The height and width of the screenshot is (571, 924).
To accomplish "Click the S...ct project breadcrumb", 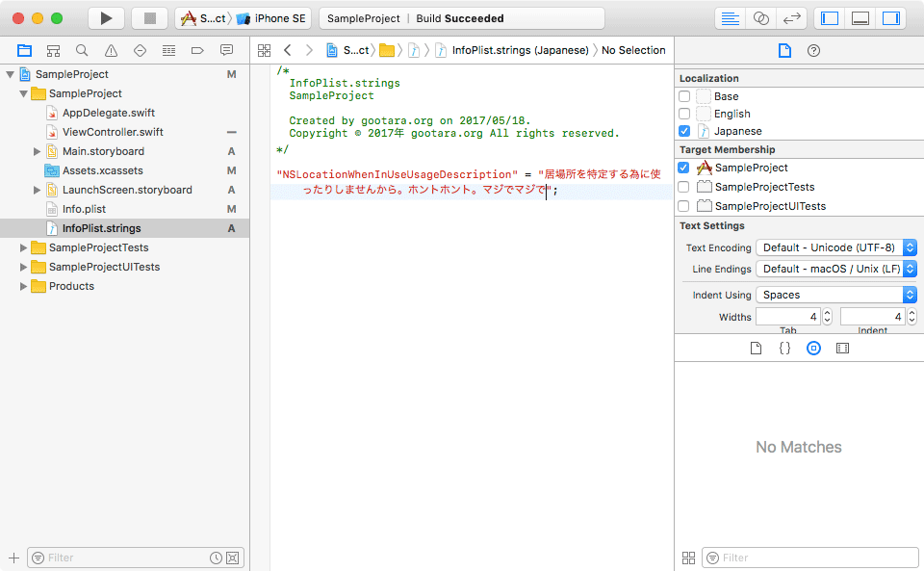I will click(347, 51).
